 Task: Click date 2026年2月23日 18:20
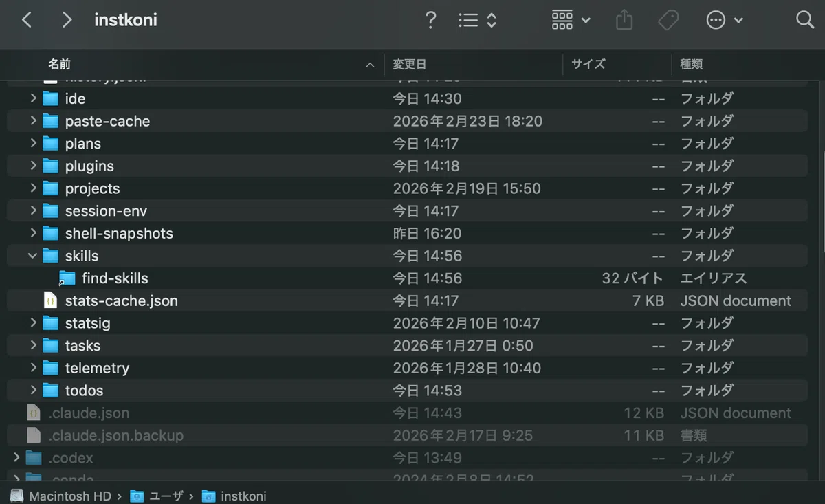coord(467,121)
